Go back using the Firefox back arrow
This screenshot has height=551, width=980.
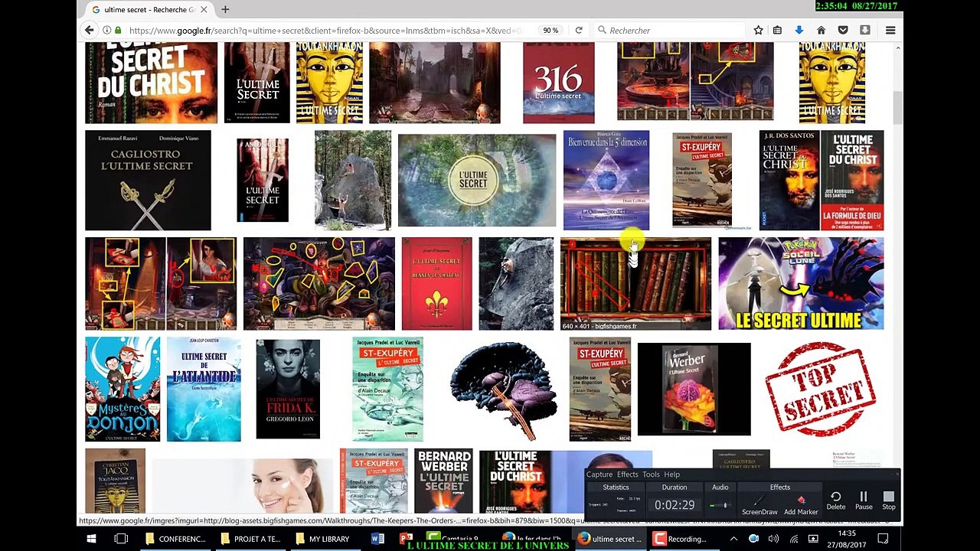pos(90,30)
